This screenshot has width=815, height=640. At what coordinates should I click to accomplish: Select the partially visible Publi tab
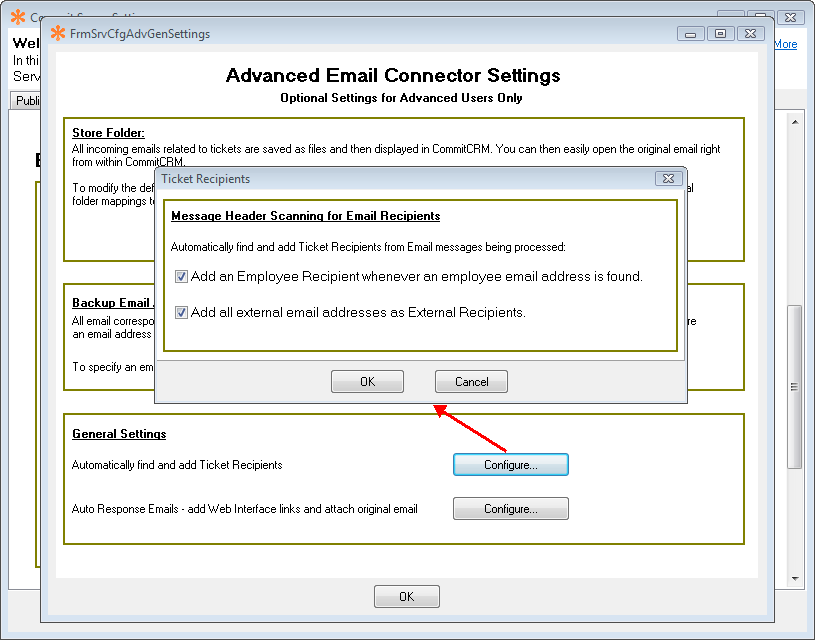26,101
